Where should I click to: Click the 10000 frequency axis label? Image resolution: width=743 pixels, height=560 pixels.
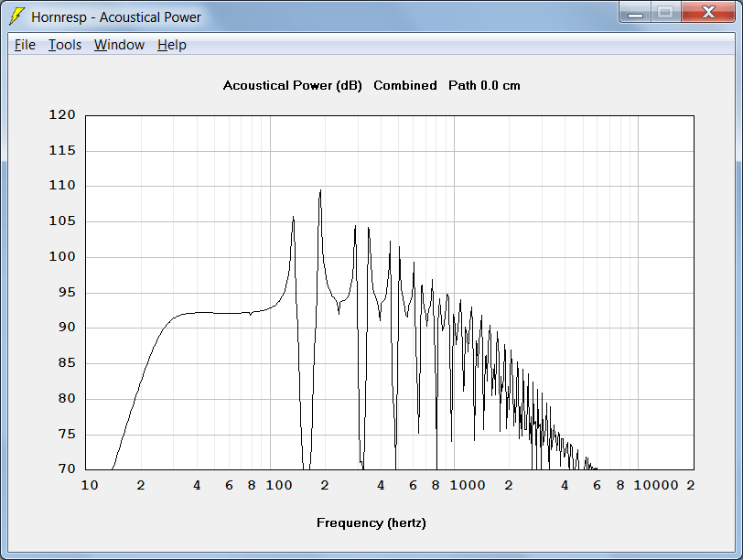tap(656, 485)
